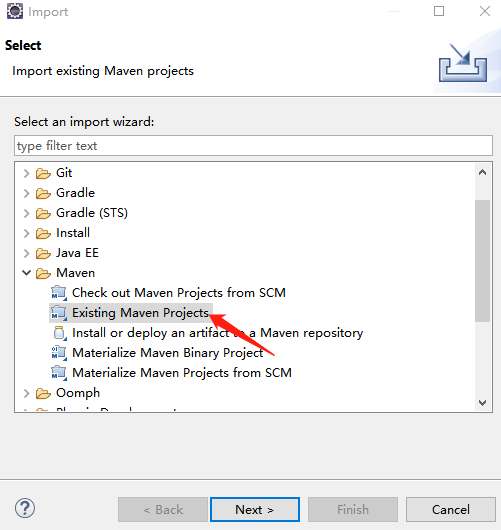Open the help question mark icon
The height and width of the screenshot is (530, 501).
[25, 508]
